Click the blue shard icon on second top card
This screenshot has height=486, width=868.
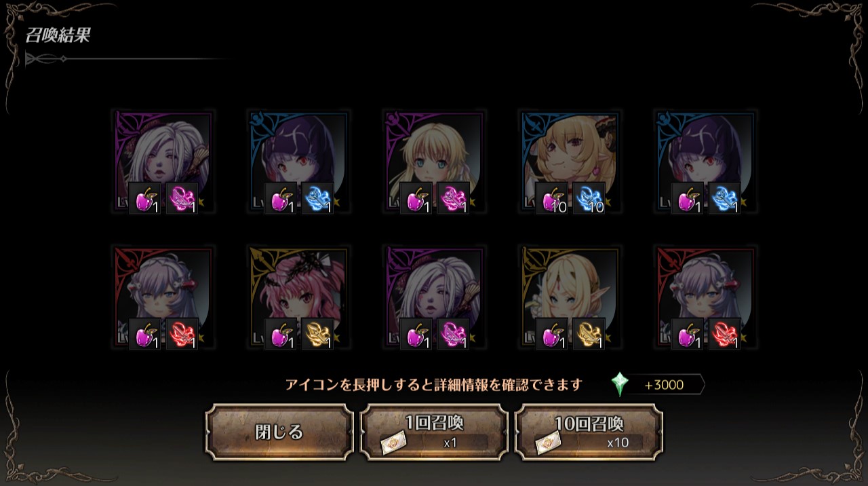coord(317,198)
